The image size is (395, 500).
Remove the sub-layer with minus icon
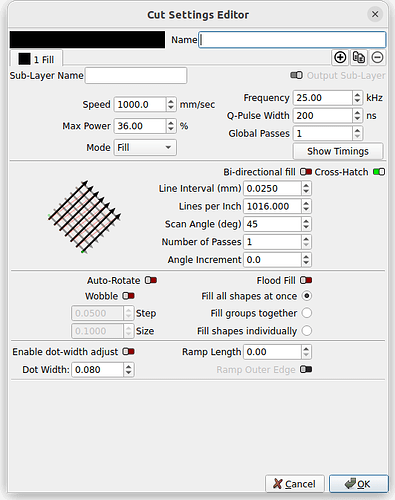tap(377, 58)
